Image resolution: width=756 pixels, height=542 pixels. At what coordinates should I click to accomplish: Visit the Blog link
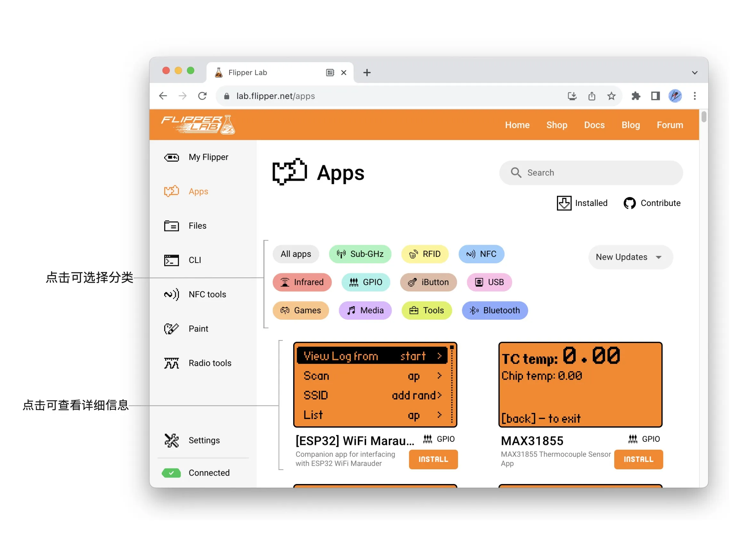click(x=631, y=125)
